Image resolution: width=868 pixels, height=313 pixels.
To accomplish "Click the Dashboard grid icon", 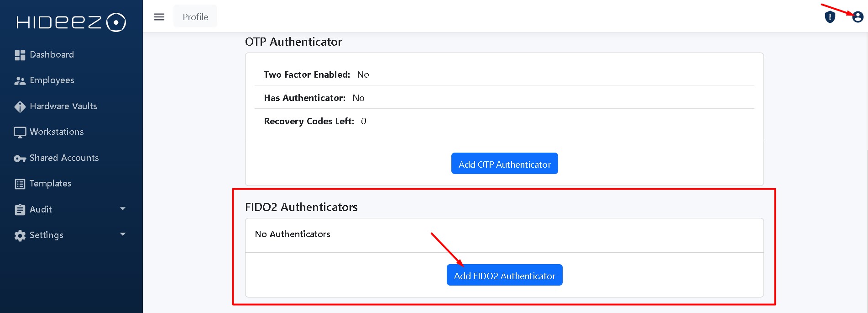I will pos(20,55).
